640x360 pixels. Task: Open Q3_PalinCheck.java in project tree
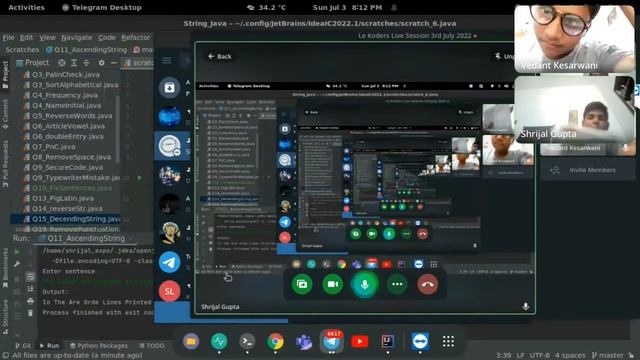coord(66,74)
